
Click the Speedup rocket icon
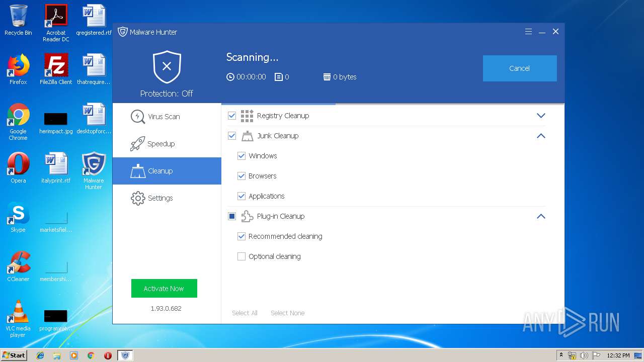point(137,144)
